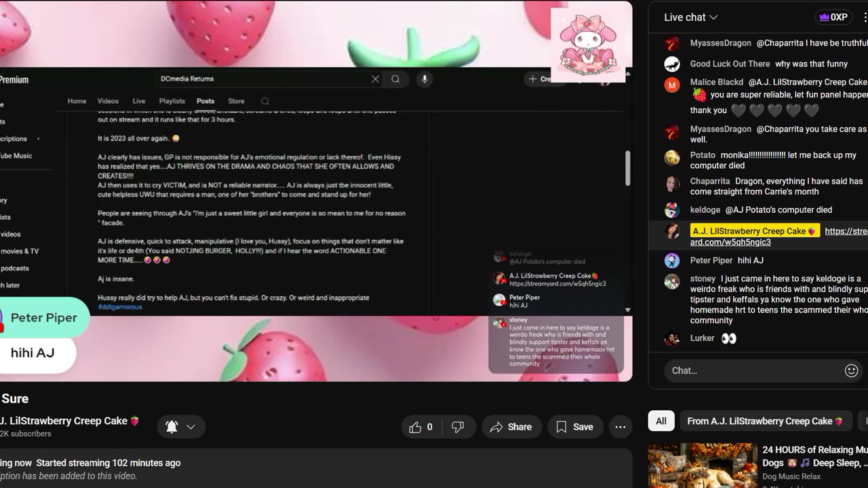Switch to the Playlists channel tab

(x=172, y=101)
